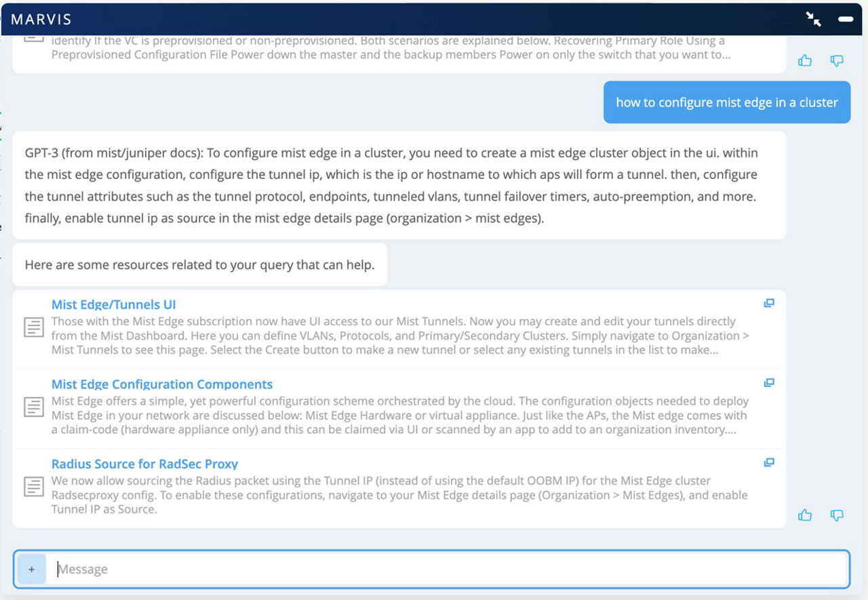Open Mist Edge/Tunnels UI in new window icon
This screenshot has width=868, height=600.
[769, 303]
